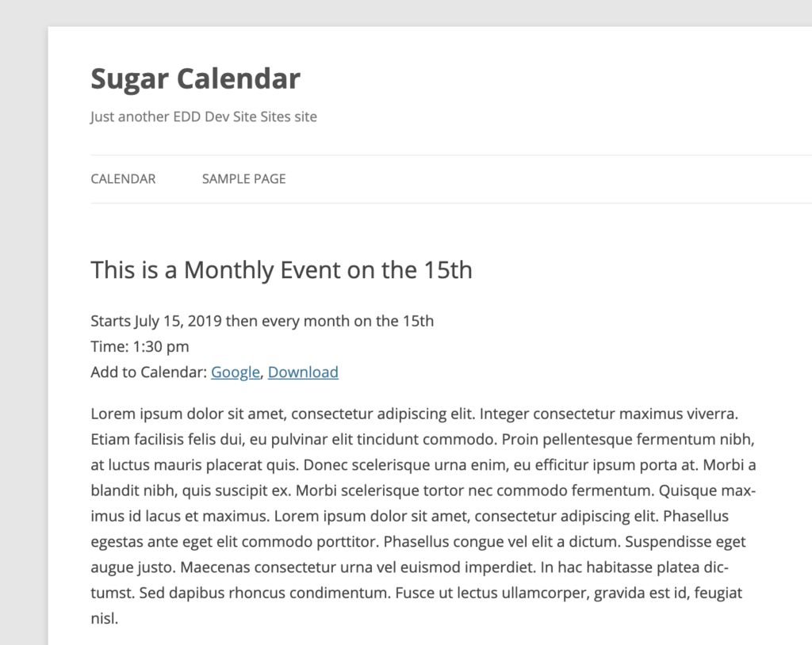Open the SAMPLE PAGE menu item
The width and height of the screenshot is (812, 645).
[x=244, y=178]
